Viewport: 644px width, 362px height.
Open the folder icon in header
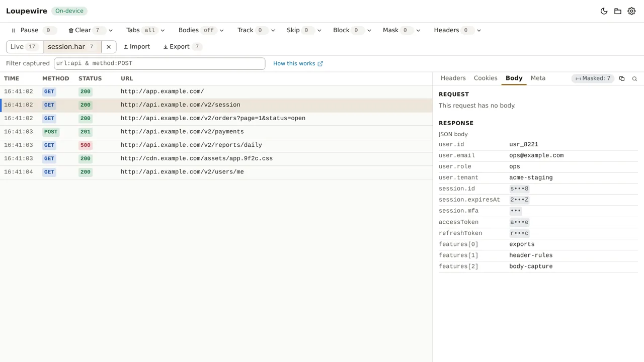pyautogui.click(x=618, y=11)
